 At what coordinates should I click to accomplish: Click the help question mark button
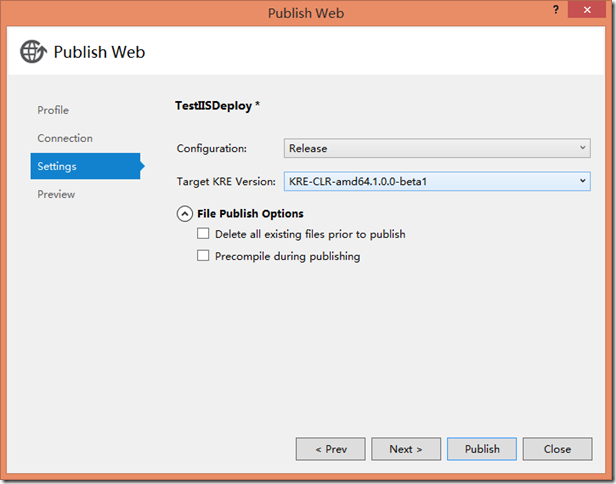(x=556, y=12)
